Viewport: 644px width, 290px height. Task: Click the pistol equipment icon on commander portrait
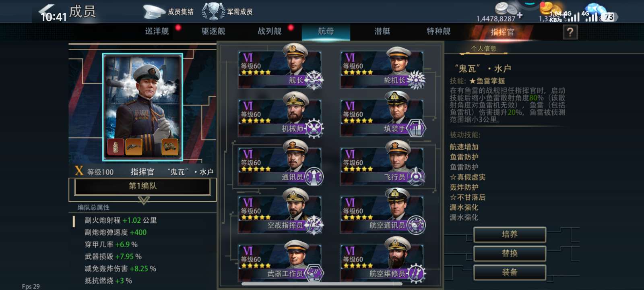tap(134, 147)
